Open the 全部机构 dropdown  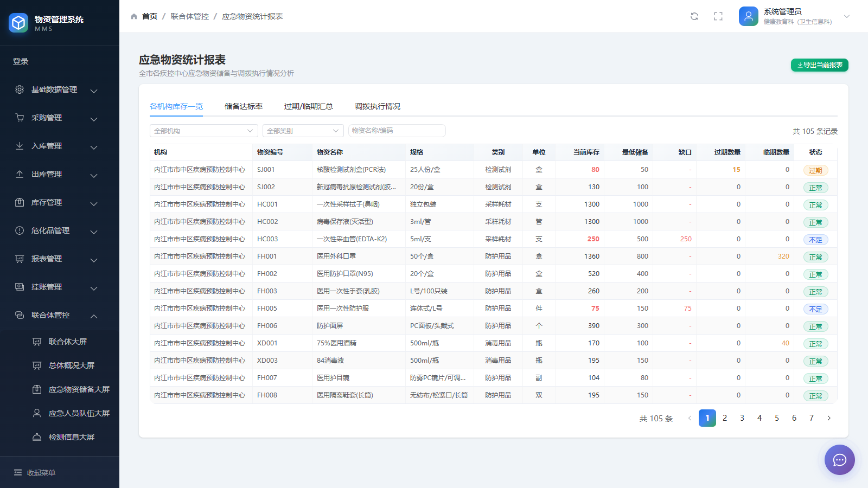click(204, 131)
